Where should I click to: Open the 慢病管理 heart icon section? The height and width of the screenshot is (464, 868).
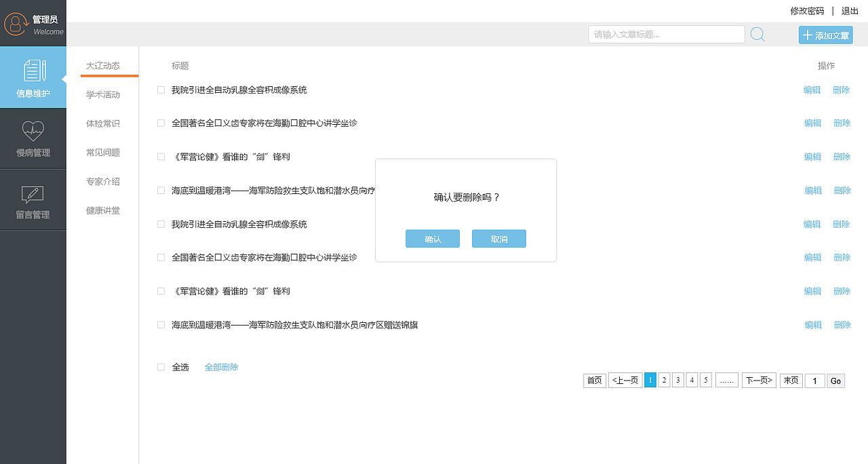coord(33,138)
